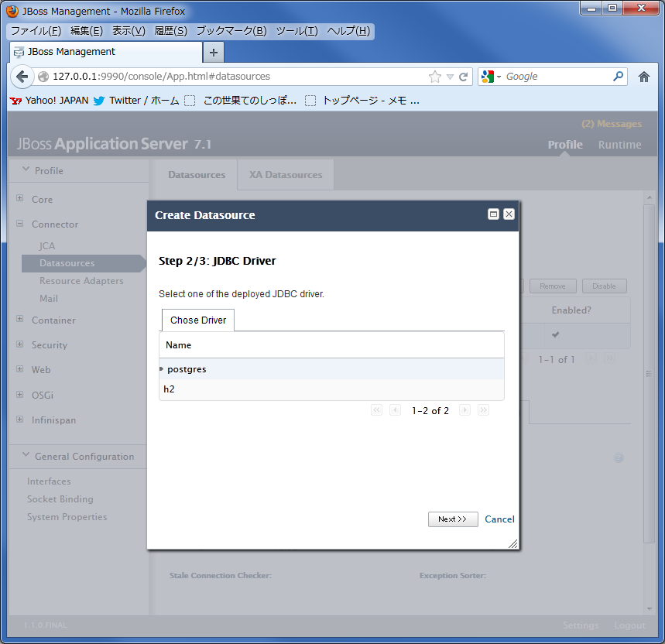Screen dimensions: 665x644
Task: Select Resource Adapters in the sidebar
Action: 81,281
